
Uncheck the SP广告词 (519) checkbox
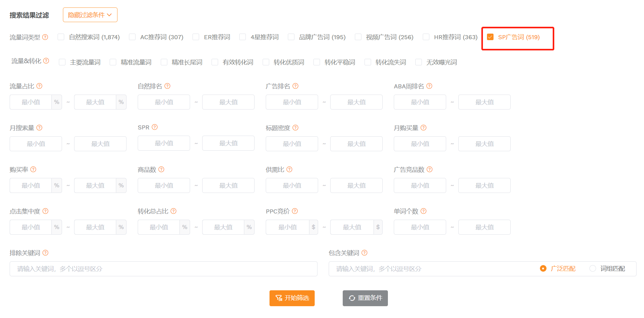pyautogui.click(x=490, y=37)
